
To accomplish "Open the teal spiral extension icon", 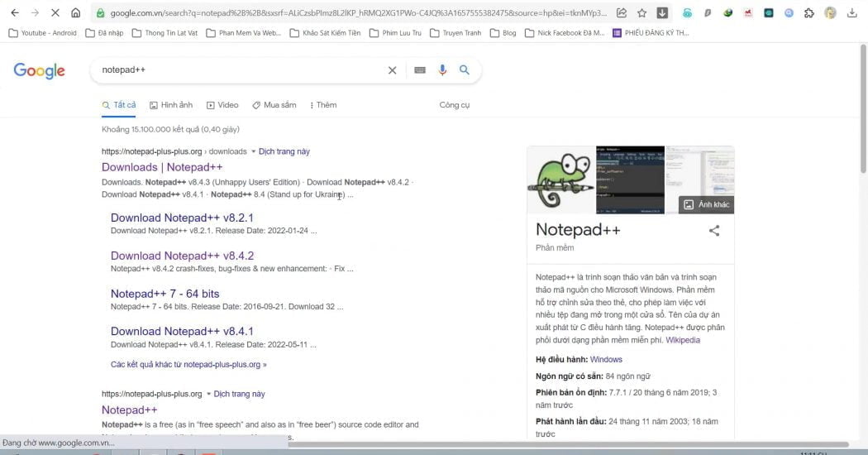I will (687, 12).
